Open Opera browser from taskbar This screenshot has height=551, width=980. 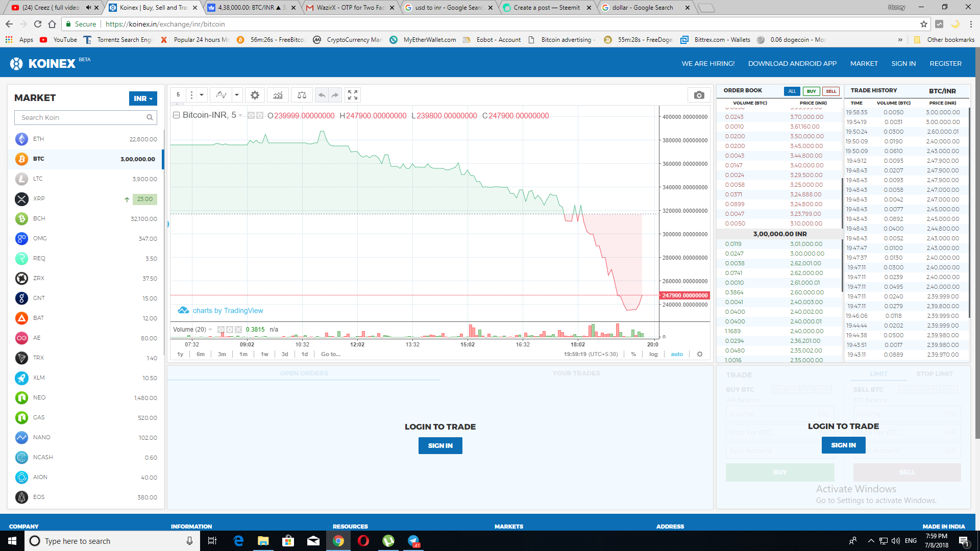click(363, 541)
